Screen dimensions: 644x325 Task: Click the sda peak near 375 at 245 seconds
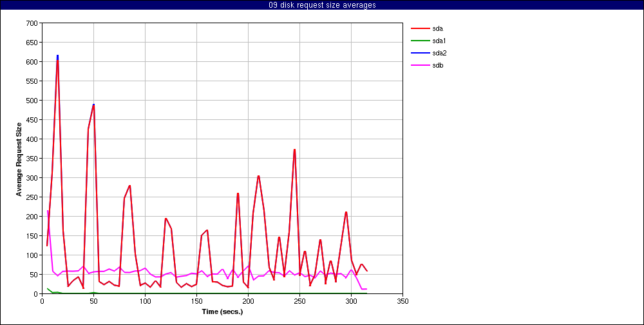click(294, 150)
